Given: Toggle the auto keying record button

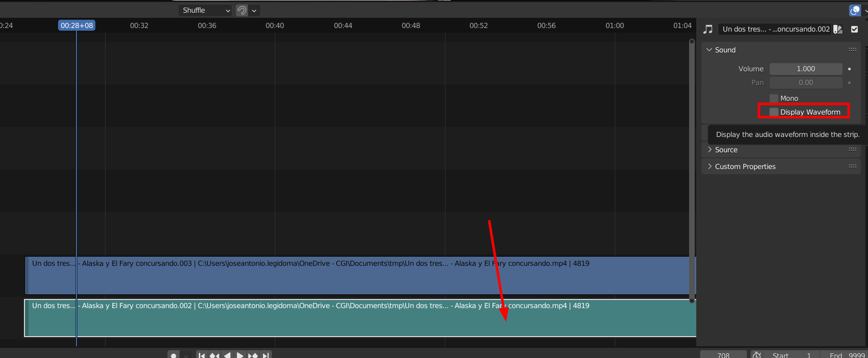Looking at the screenshot, I should [174, 355].
